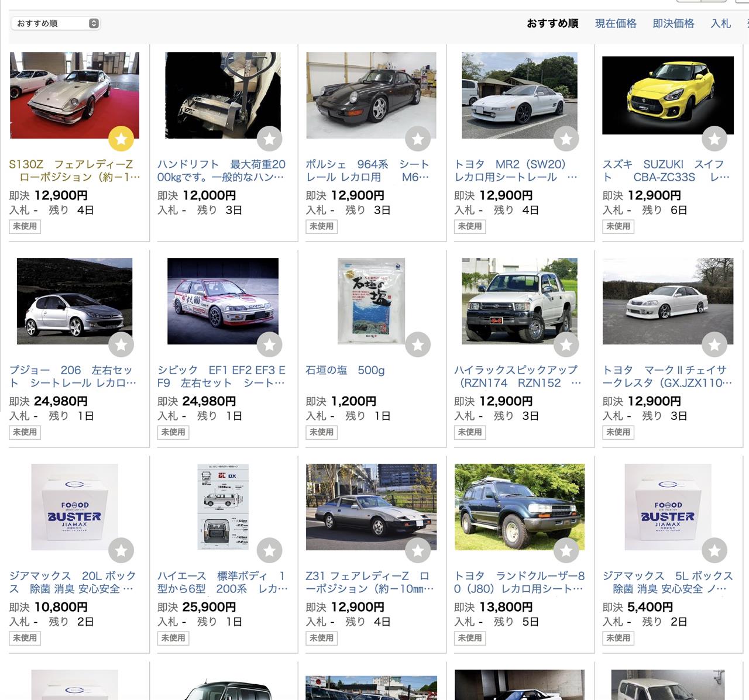Sort by 即決価格

pyautogui.click(x=674, y=23)
